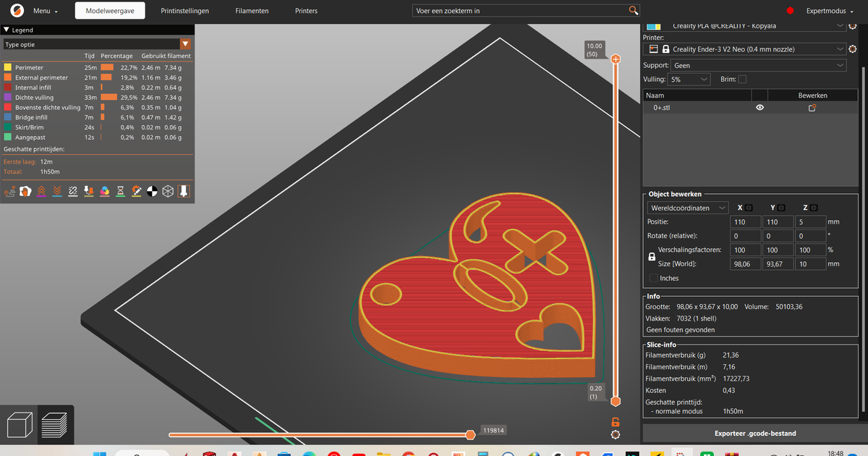Image resolution: width=868 pixels, height=456 pixels.
Task: Open the Printer selection dropdown
Action: 744,48
